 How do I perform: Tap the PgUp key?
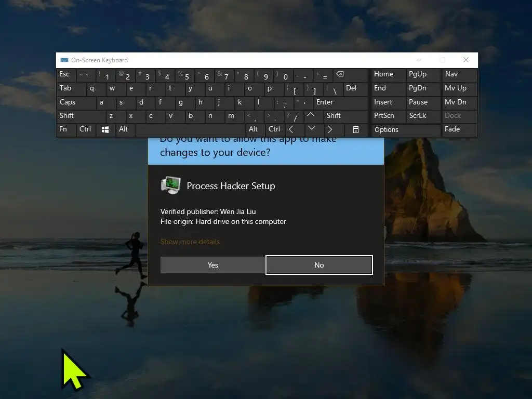coord(423,75)
